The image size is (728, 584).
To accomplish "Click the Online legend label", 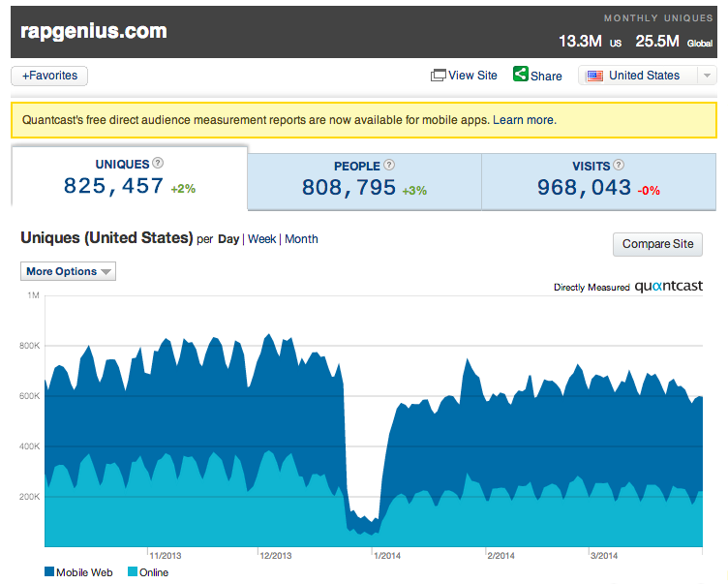I will click(154, 572).
